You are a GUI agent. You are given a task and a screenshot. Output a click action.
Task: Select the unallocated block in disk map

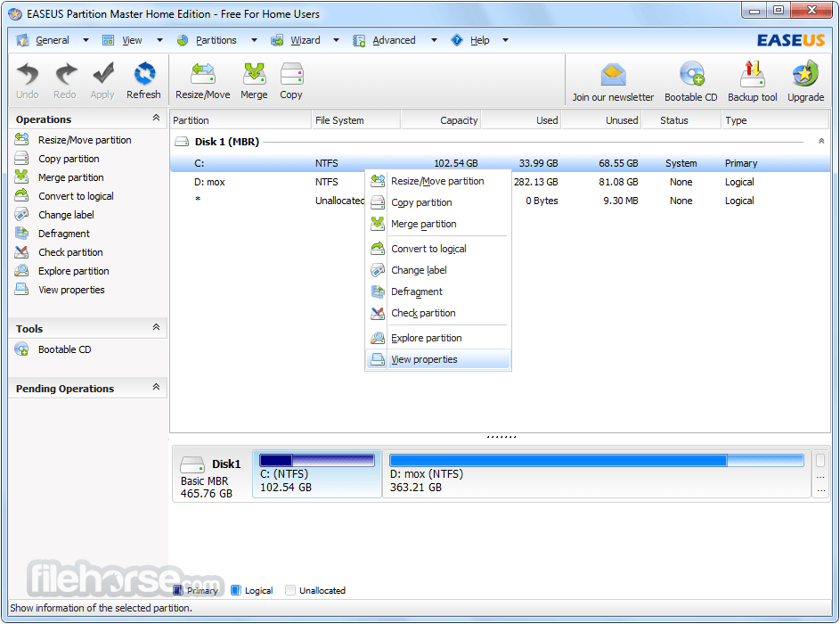(820, 474)
